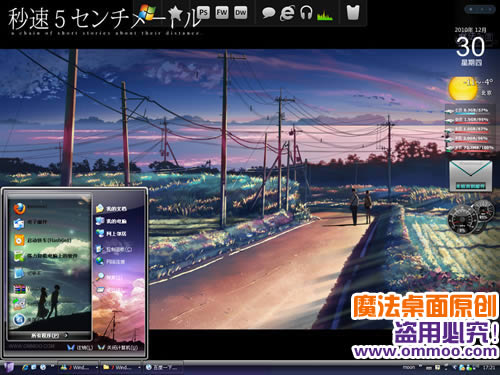Screen dimensions: 500x375
Task: Open the headphones music player icon
Action: click(306, 13)
